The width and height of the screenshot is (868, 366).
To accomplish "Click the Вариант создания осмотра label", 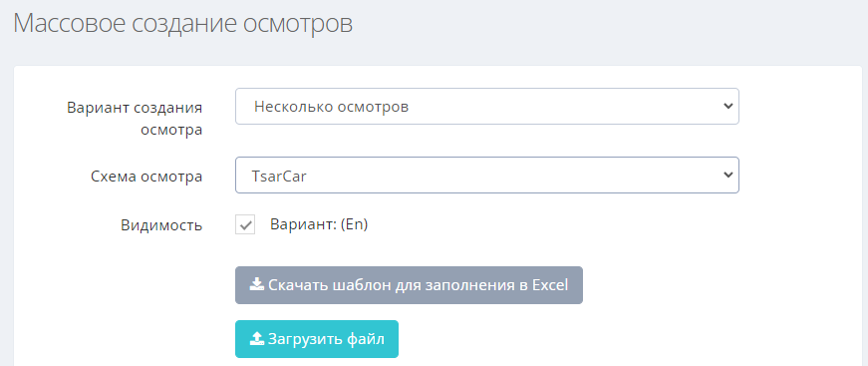I will [x=135, y=119].
